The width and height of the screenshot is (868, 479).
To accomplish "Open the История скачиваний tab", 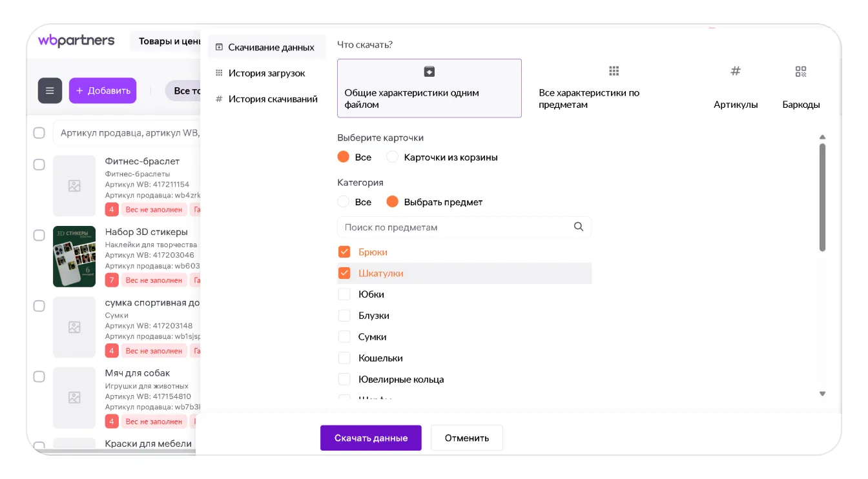I will (273, 99).
